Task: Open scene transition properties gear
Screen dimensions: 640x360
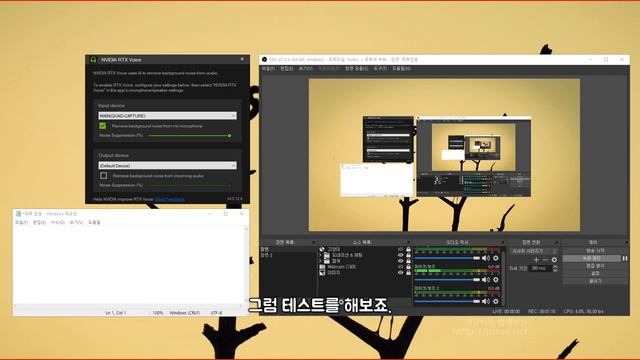Action: [554, 260]
